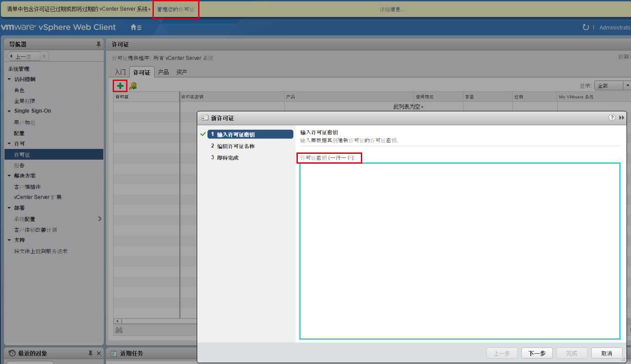Viewport: 631px width, 364px height.
Task: Sort by 许可证密钥 column header
Action: pos(233,97)
